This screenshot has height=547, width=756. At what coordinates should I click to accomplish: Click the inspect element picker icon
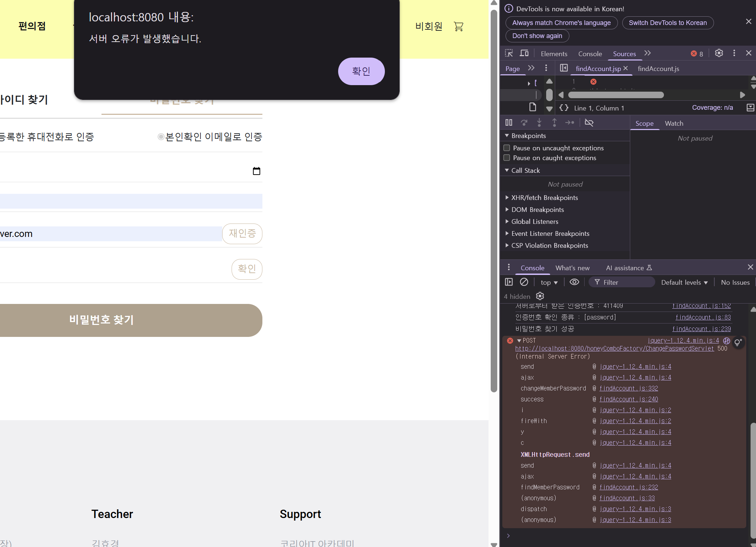509,53
